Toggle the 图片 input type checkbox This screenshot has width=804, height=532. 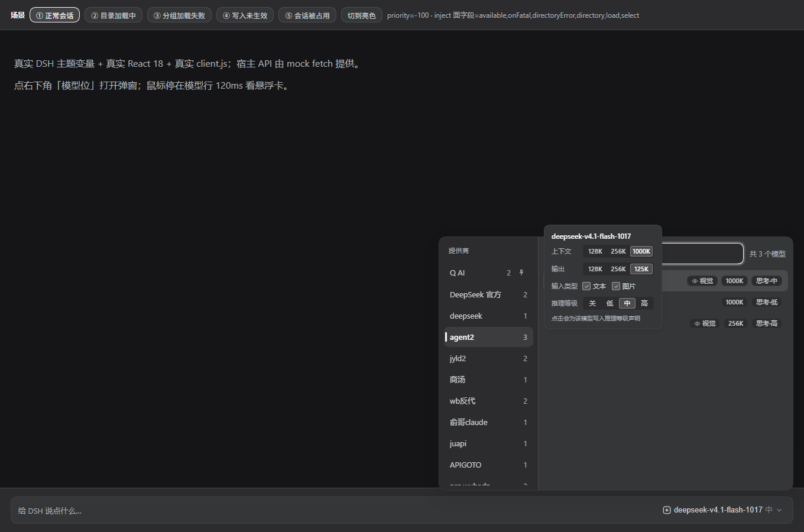coord(616,286)
